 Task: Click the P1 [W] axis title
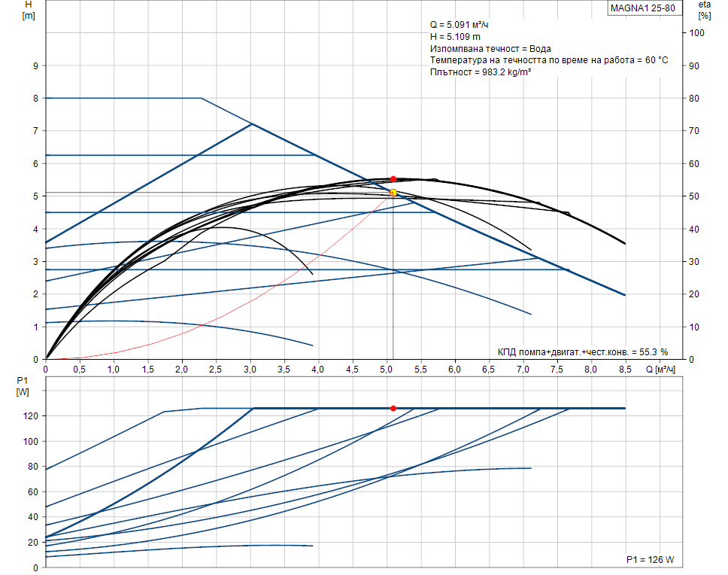click(23, 386)
